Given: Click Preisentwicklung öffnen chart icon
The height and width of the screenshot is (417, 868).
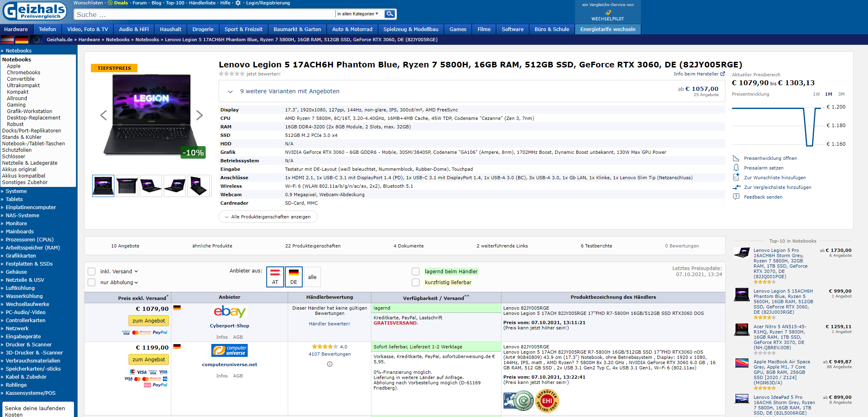Looking at the screenshot, I should 736,158.
